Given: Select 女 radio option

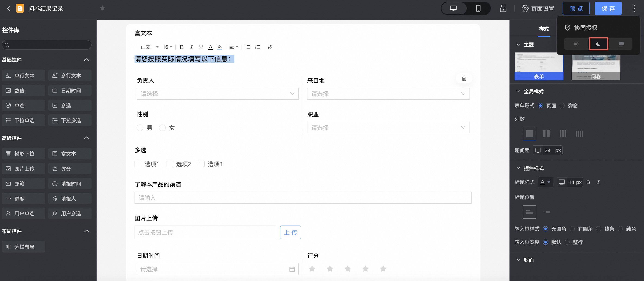Looking at the screenshot, I should tap(163, 128).
